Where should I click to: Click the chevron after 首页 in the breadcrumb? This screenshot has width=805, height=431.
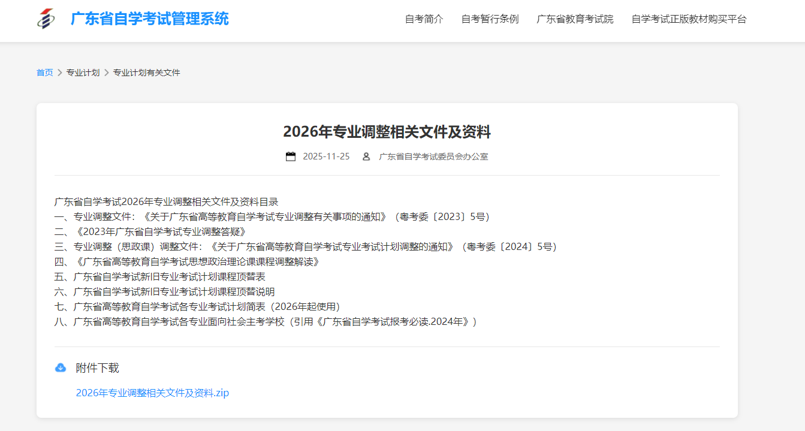click(x=60, y=73)
